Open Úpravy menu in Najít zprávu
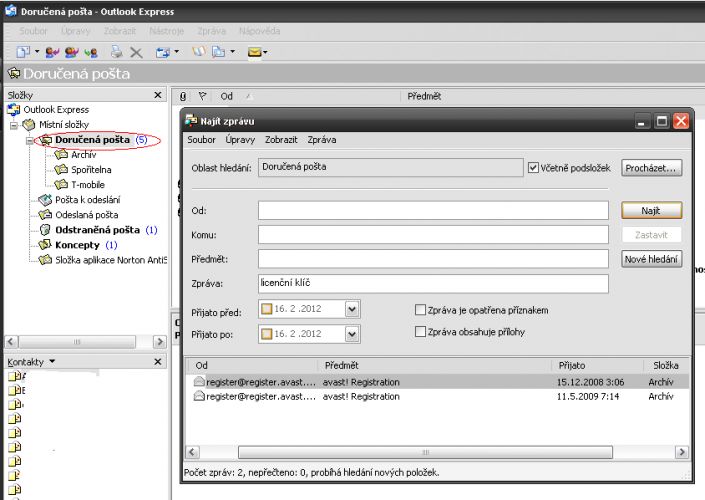Screen dimensions: 705x500 [x=240, y=140]
